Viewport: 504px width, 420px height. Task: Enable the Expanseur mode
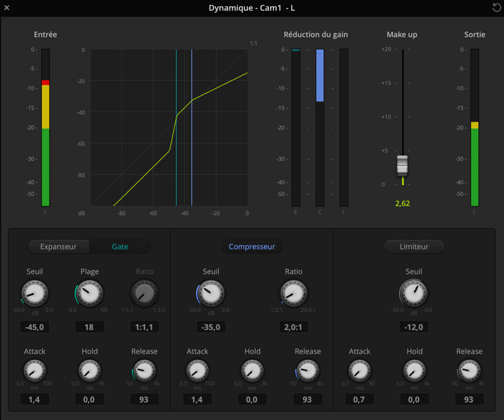click(x=58, y=247)
